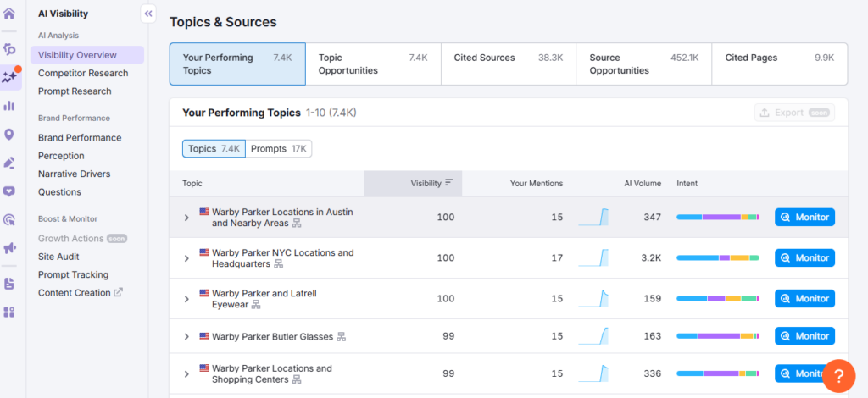Open the content pencil icon
The width and height of the screenshot is (868, 398).
point(9,163)
